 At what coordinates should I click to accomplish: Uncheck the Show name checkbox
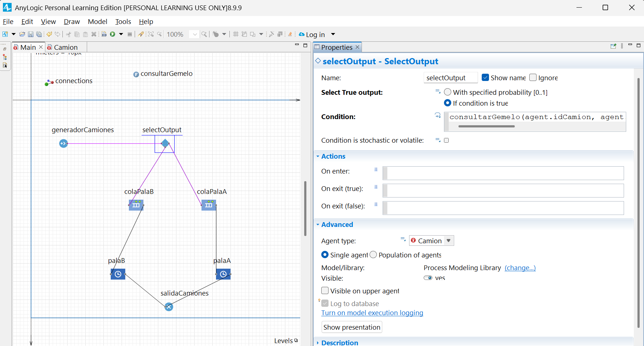(x=485, y=77)
